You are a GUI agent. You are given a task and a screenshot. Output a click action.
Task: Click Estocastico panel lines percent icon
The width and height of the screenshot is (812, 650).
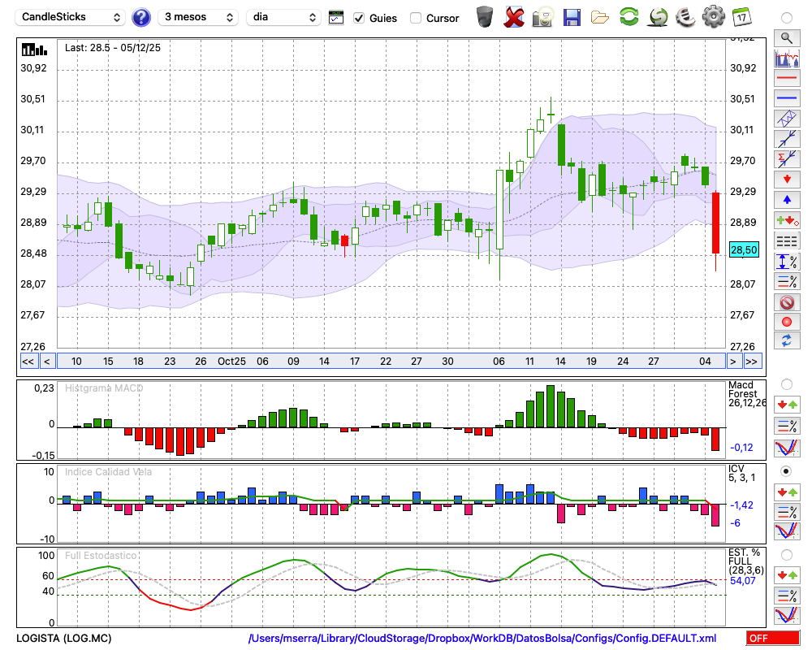click(x=787, y=595)
